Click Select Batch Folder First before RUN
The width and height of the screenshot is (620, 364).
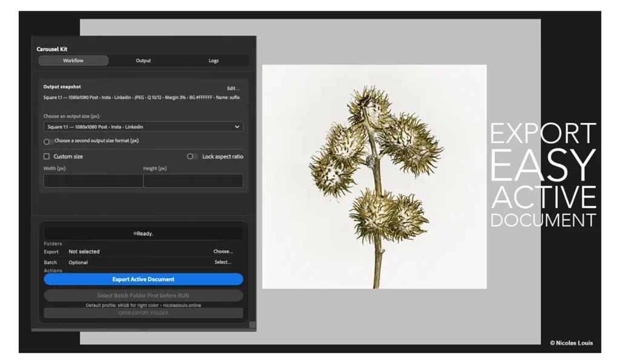[143, 294]
